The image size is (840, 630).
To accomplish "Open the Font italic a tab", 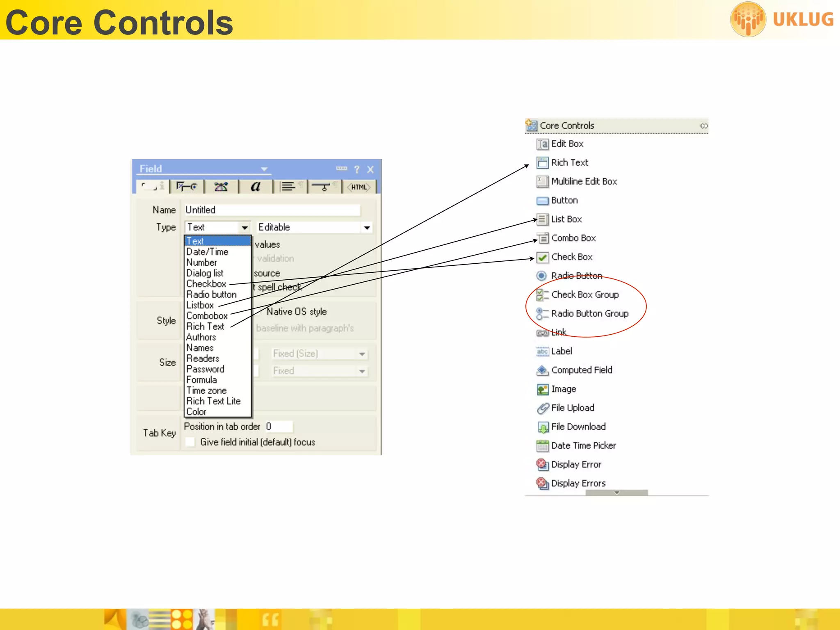I will tap(256, 187).
